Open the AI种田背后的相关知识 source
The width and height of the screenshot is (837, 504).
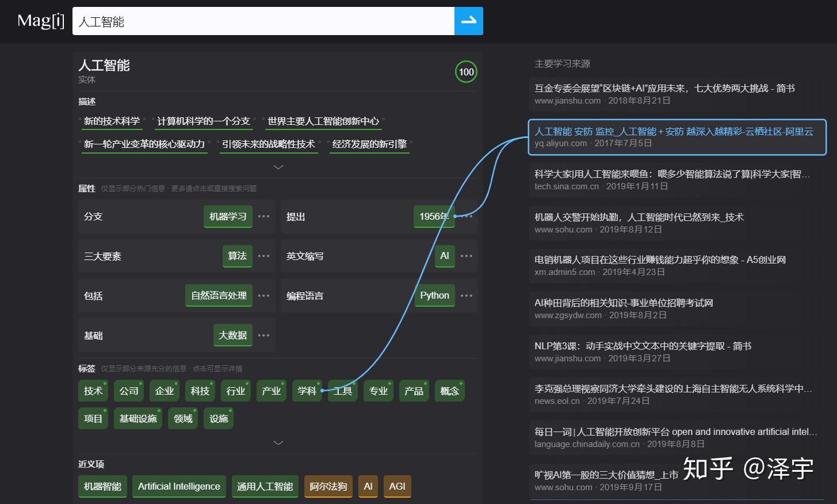coord(677,308)
